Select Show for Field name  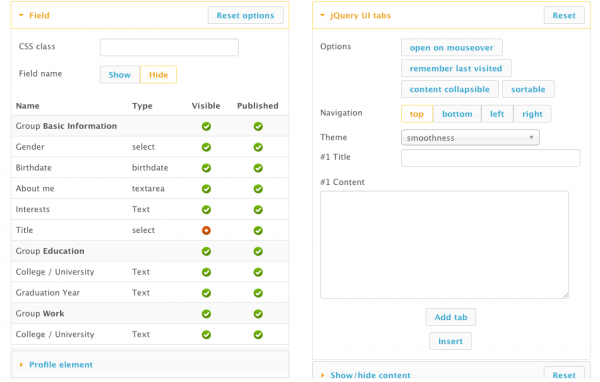click(x=120, y=75)
